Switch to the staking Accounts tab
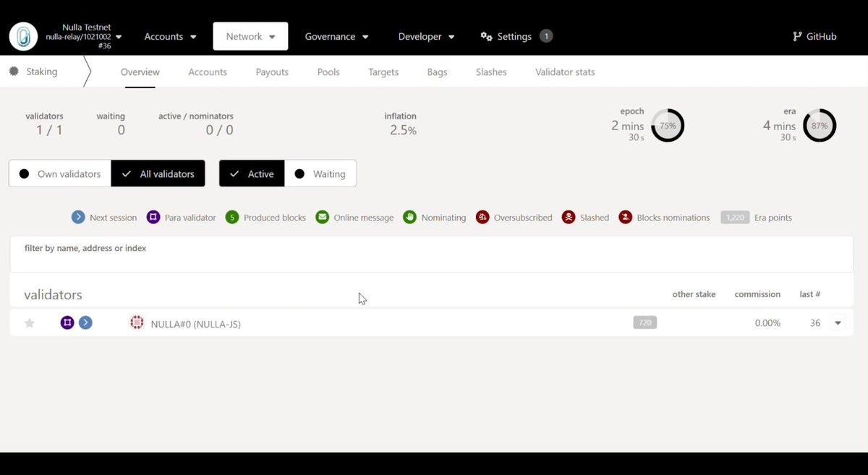 [x=208, y=72]
